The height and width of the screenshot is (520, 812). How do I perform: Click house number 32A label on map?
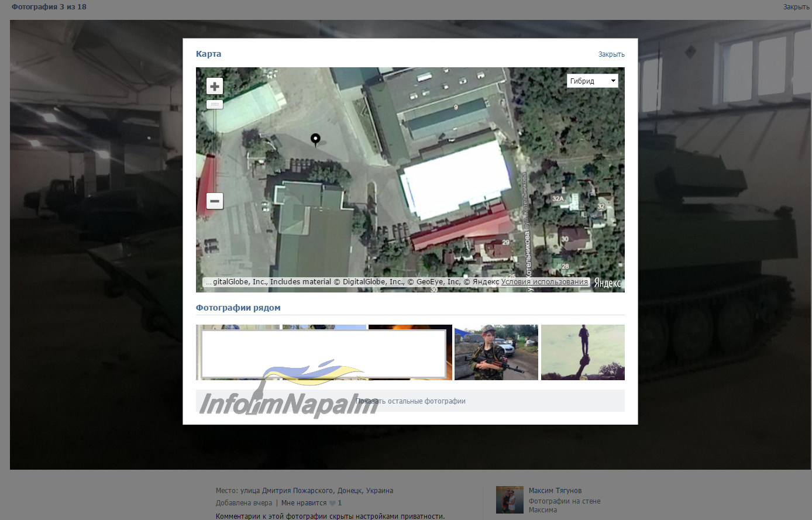pos(558,199)
